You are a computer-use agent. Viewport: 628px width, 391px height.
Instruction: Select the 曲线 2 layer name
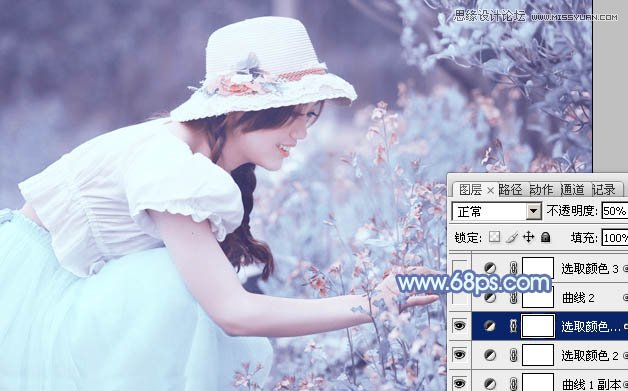tap(578, 298)
